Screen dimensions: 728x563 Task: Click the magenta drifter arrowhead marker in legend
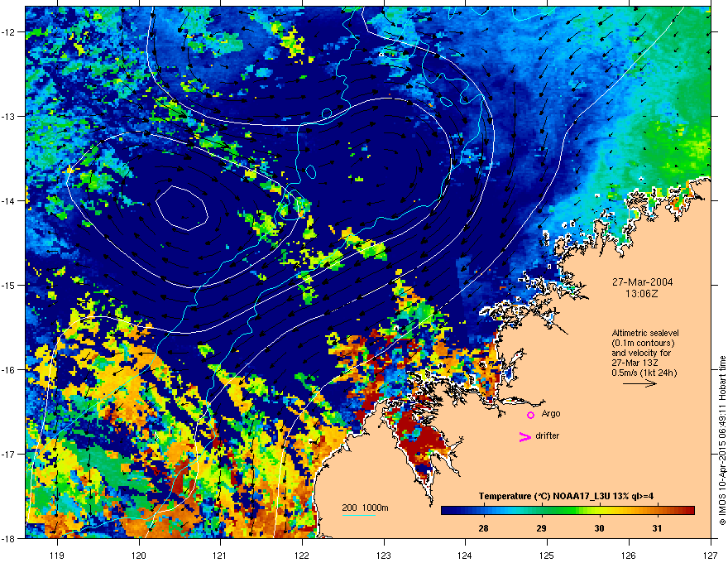pos(524,436)
